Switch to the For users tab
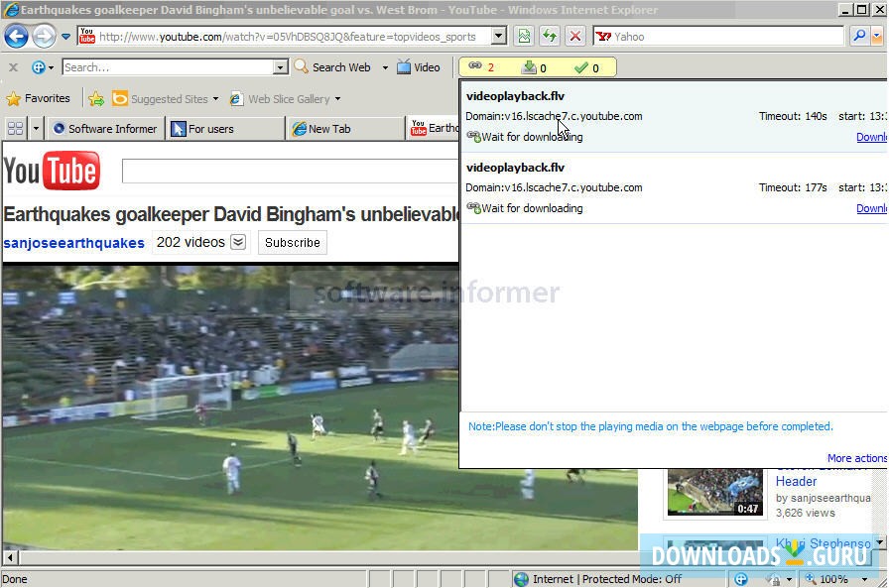The image size is (889, 588). (225, 129)
